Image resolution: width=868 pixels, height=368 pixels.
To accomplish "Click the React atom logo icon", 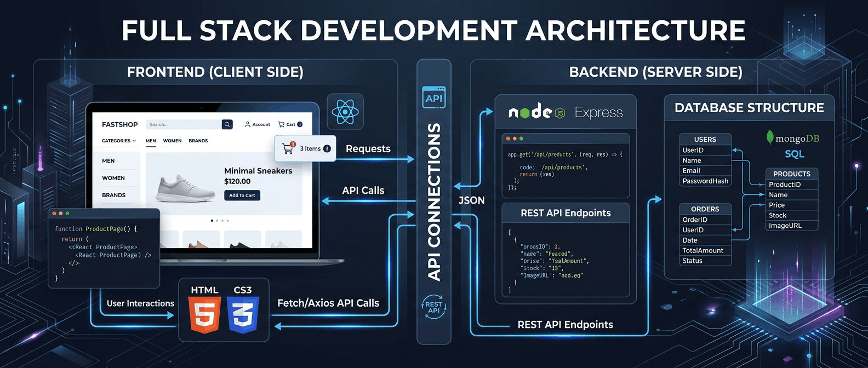I will tap(345, 112).
